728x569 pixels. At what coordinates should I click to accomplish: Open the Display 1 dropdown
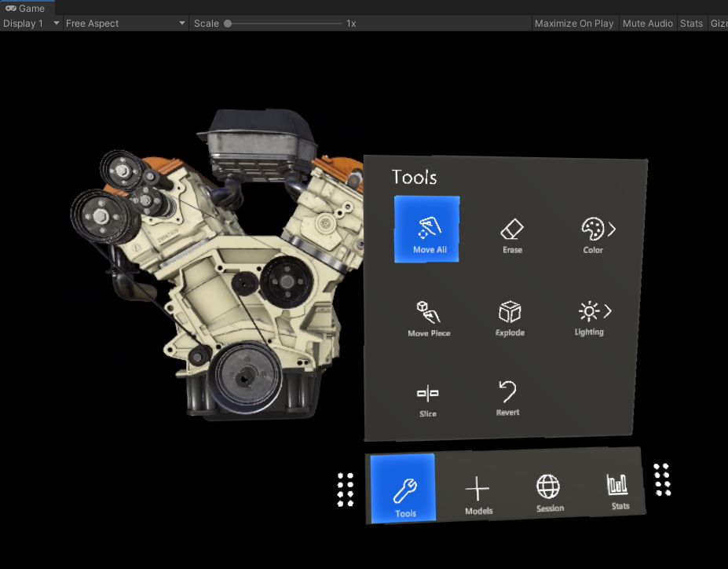pos(30,23)
